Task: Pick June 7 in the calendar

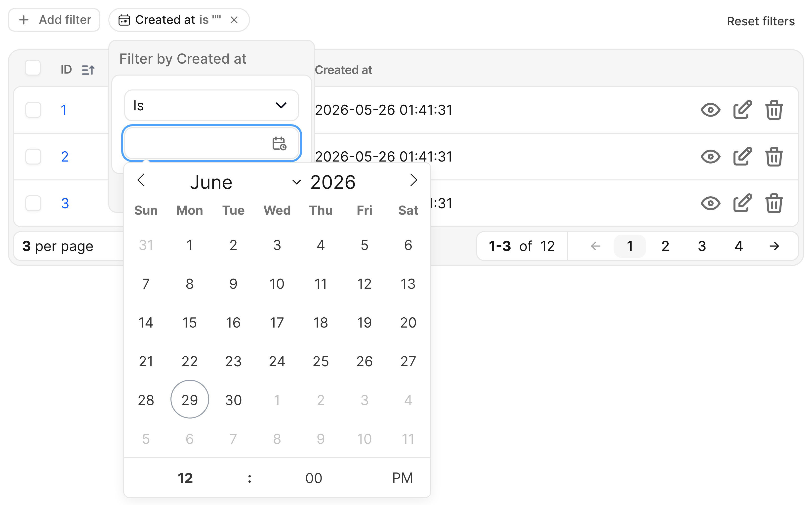Action: [146, 284]
